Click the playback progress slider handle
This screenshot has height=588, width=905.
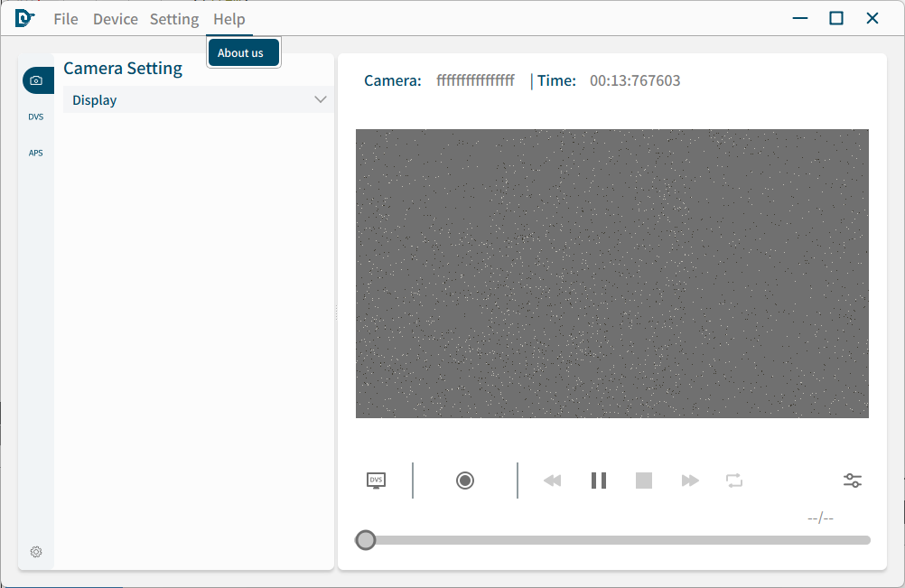click(x=366, y=540)
